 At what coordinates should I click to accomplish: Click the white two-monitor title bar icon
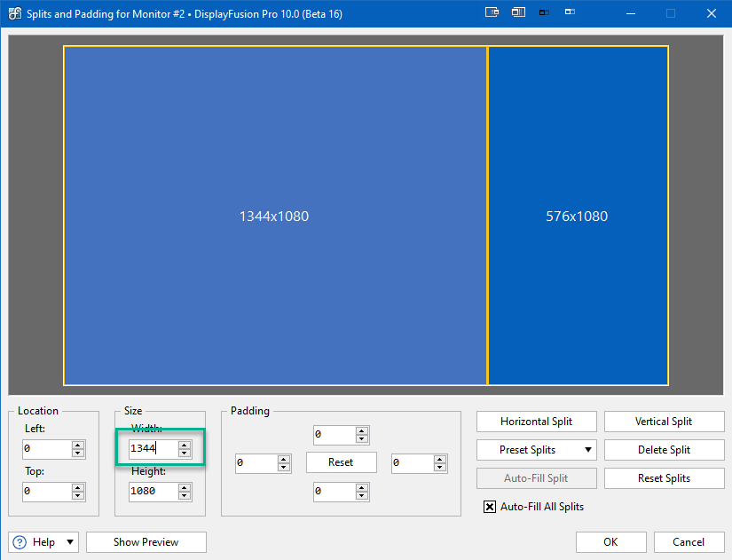[x=570, y=12]
